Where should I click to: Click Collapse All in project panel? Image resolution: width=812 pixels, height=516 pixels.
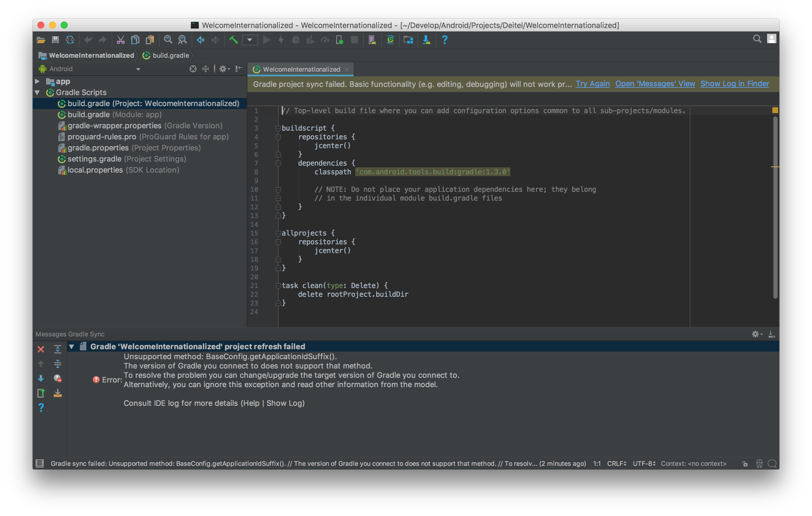point(206,69)
